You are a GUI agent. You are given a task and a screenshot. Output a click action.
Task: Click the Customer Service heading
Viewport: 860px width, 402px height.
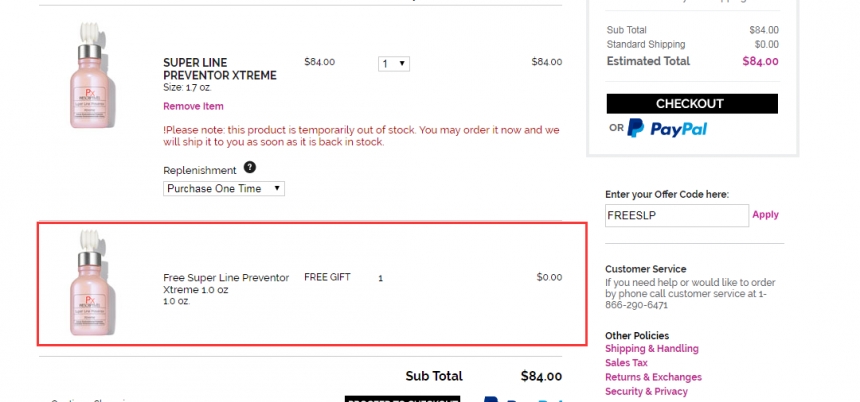coord(645,269)
